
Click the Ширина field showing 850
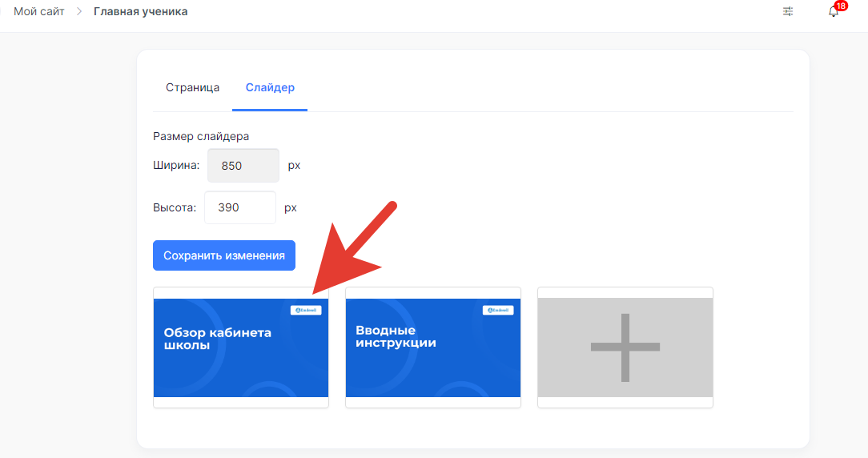[x=243, y=166]
